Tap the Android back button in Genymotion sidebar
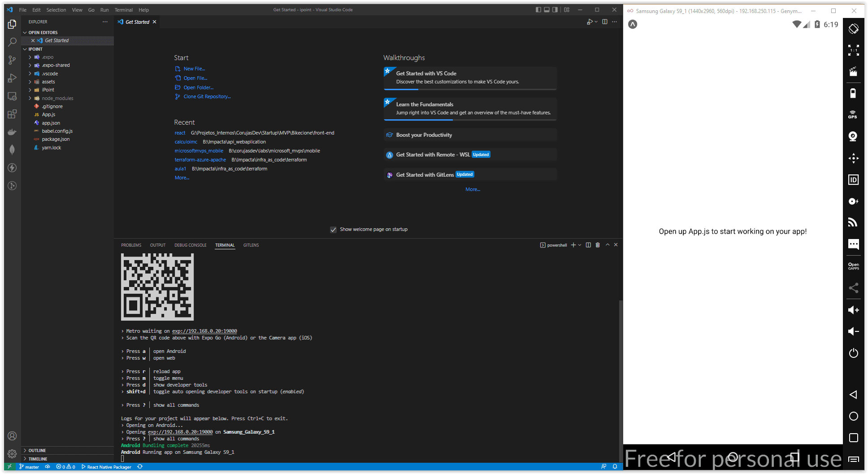The width and height of the screenshot is (868, 474). click(853, 395)
